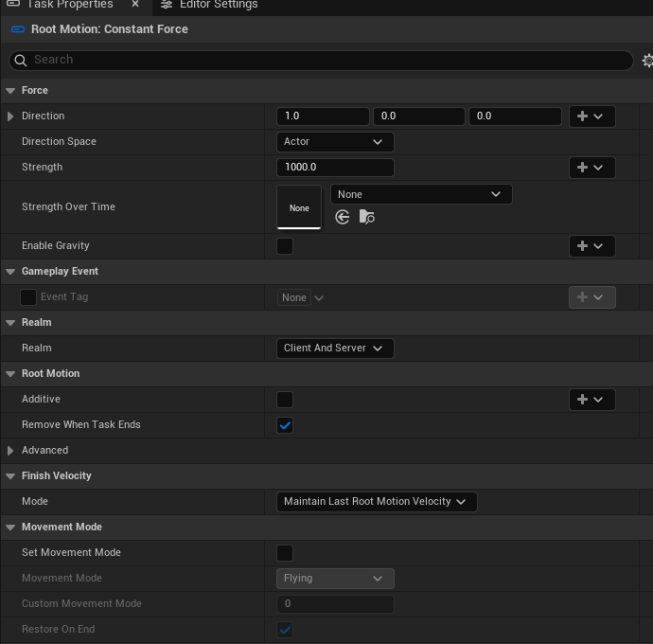Open the Finish Velocity Mode dropdown
The height and width of the screenshot is (644, 653).
click(x=377, y=501)
